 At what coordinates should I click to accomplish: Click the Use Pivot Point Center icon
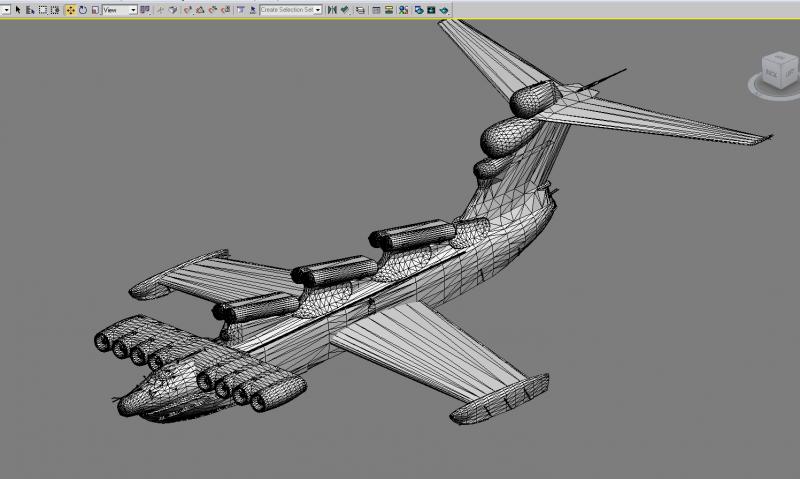pos(145,10)
